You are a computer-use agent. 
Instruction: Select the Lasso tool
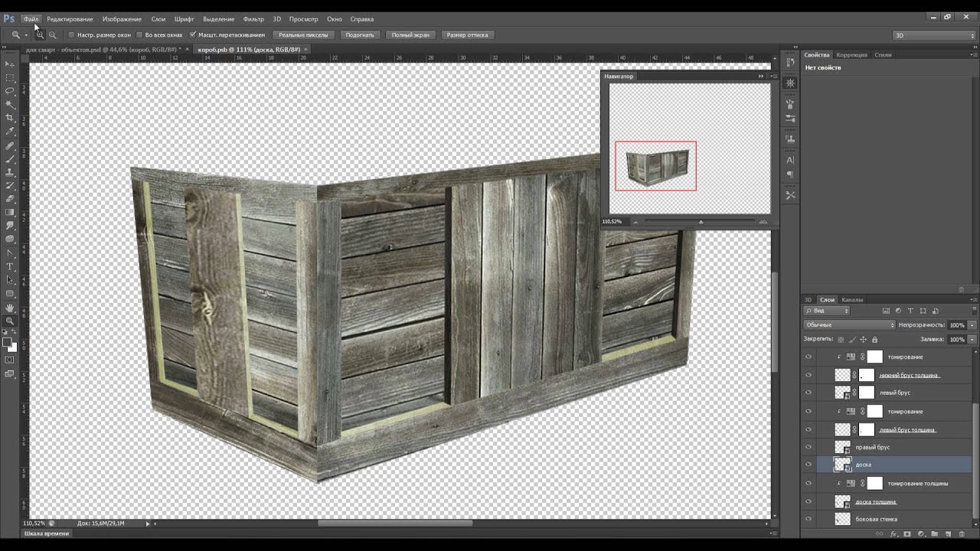point(10,91)
